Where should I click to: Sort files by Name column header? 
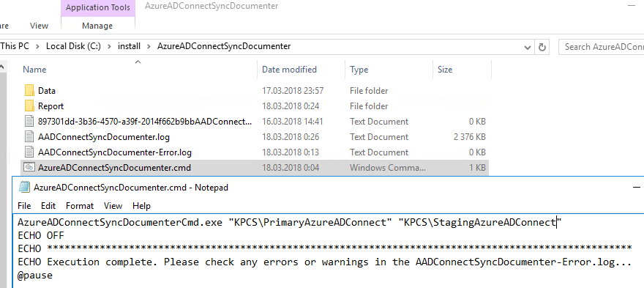point(34,70)
